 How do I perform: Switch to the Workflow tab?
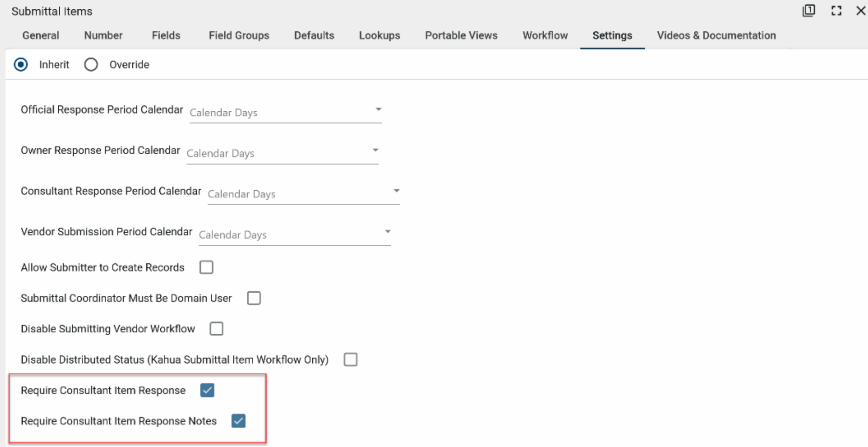tap(545, 35)
